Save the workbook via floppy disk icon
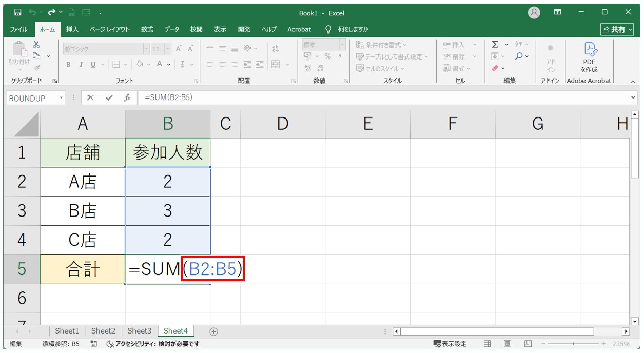 click(18, 13)
